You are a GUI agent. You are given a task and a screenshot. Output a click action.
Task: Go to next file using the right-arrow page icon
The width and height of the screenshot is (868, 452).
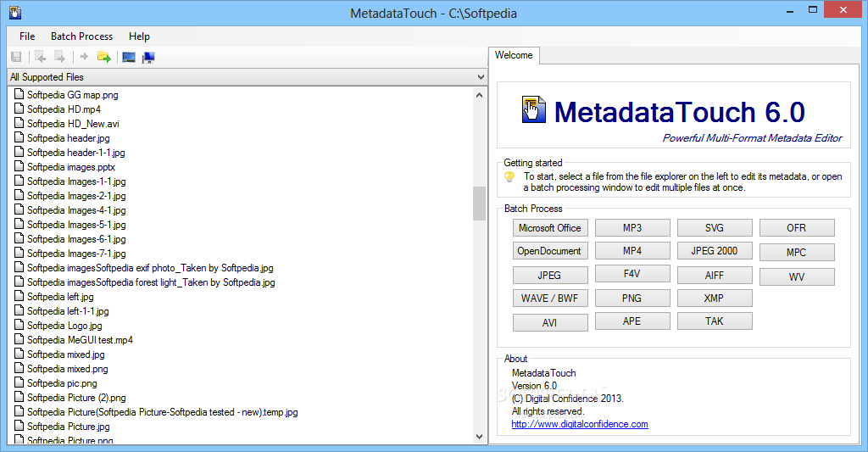pyautogui.click(x=60, y=57)
